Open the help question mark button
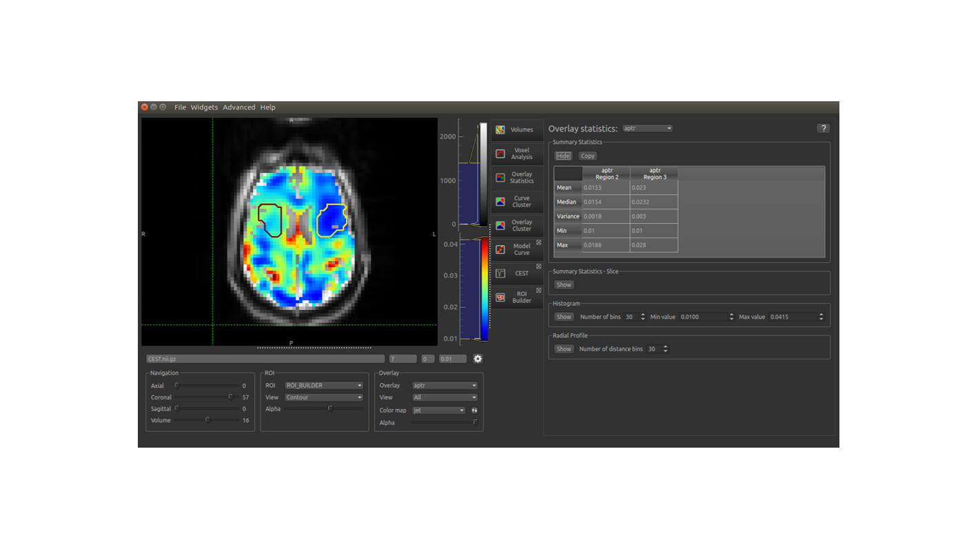Image resolution: width=980 pixels, height=542 pixels. click(823, 129)
